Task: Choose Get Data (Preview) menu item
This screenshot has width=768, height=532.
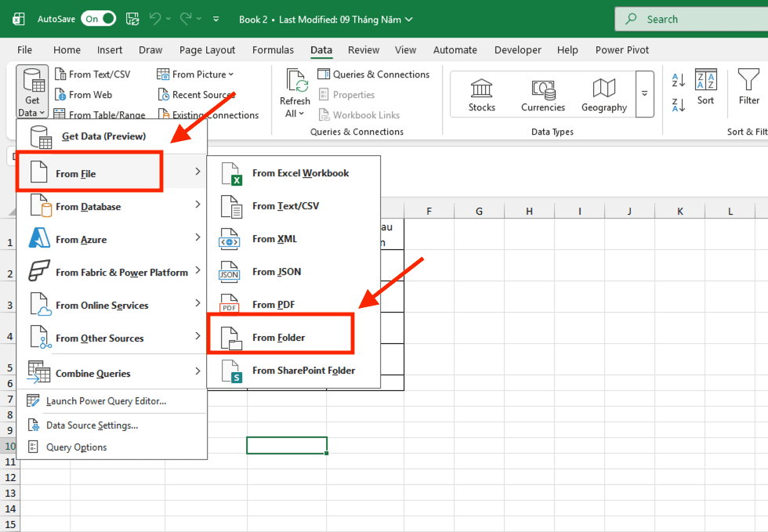Action: tap(111, 136)
